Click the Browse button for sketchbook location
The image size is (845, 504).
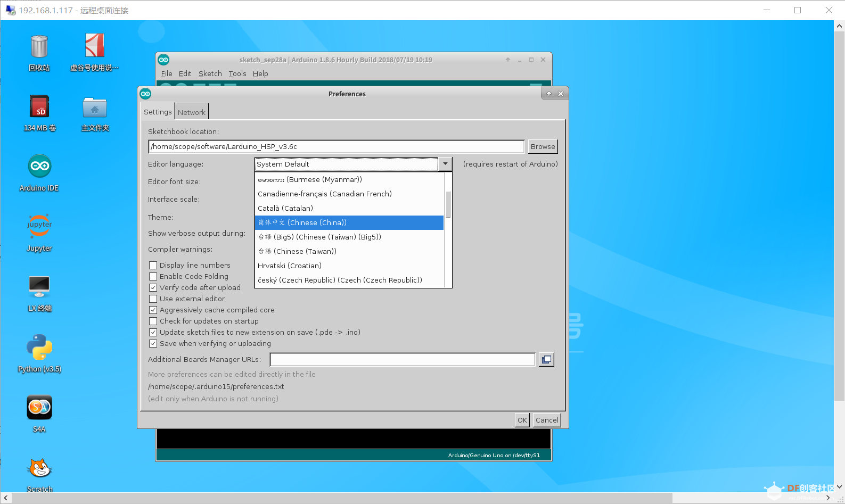[543, 146]
